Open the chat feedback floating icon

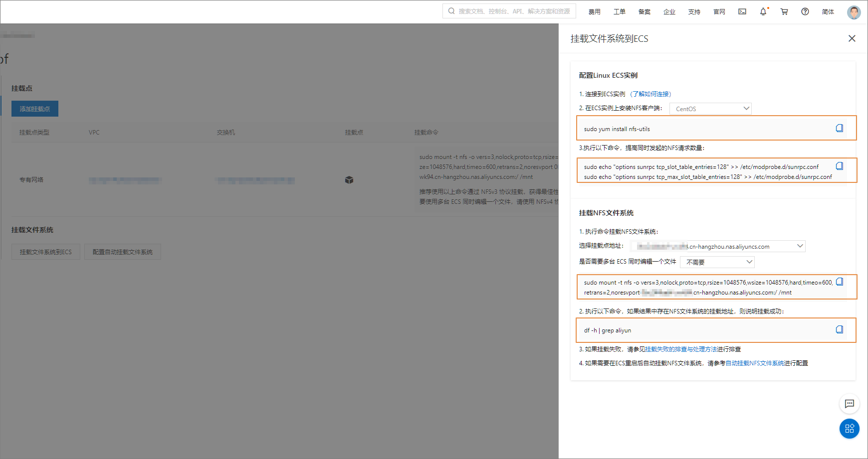[850, 404]
